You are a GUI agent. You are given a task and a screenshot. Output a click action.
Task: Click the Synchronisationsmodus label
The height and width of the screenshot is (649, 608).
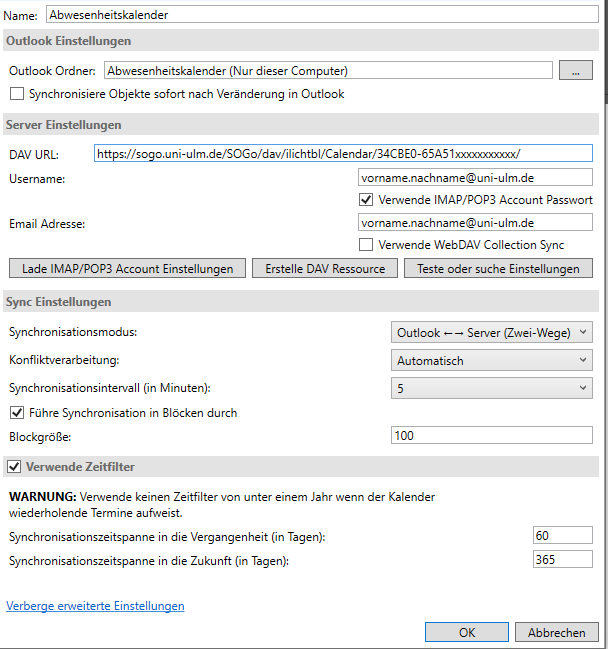(73, 332)
